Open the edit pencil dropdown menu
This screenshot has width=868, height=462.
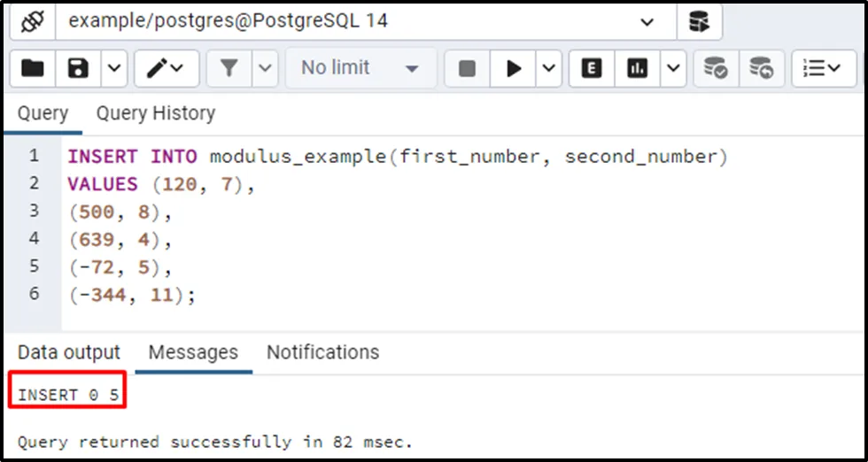tap(166, 68)
